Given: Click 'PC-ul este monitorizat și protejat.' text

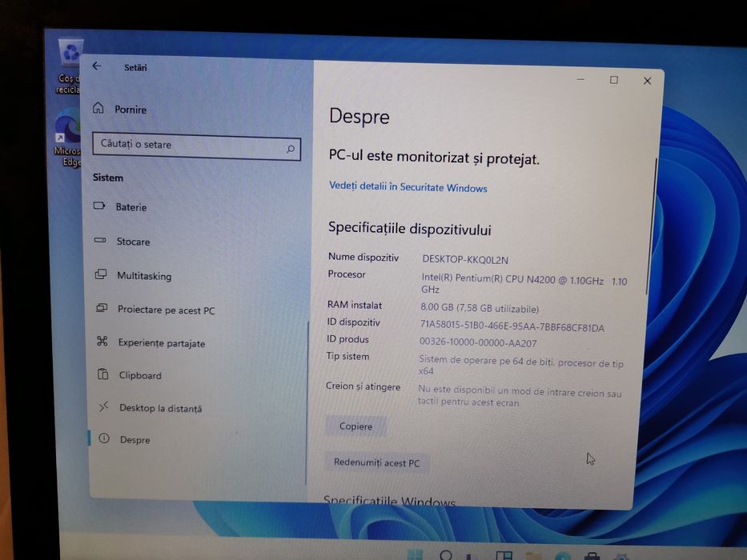Looking at the screenshot, I should coord(434,157).
